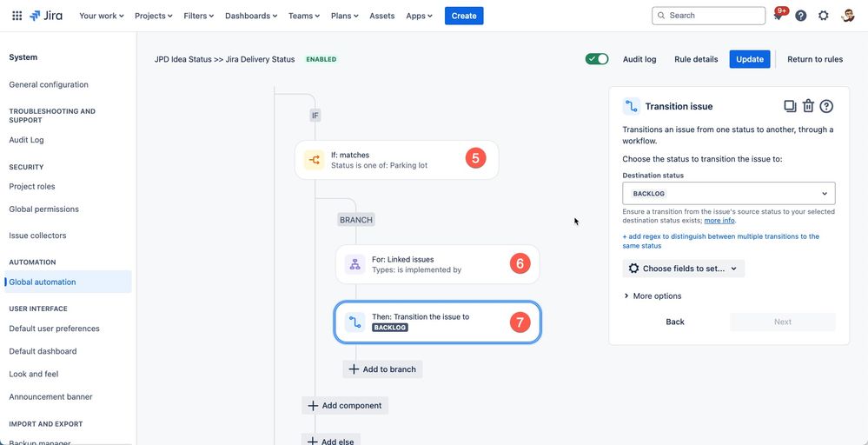Open Default dashboard in sidebar
This screenshot has width=868, height=445.
(x=43, y=351)
